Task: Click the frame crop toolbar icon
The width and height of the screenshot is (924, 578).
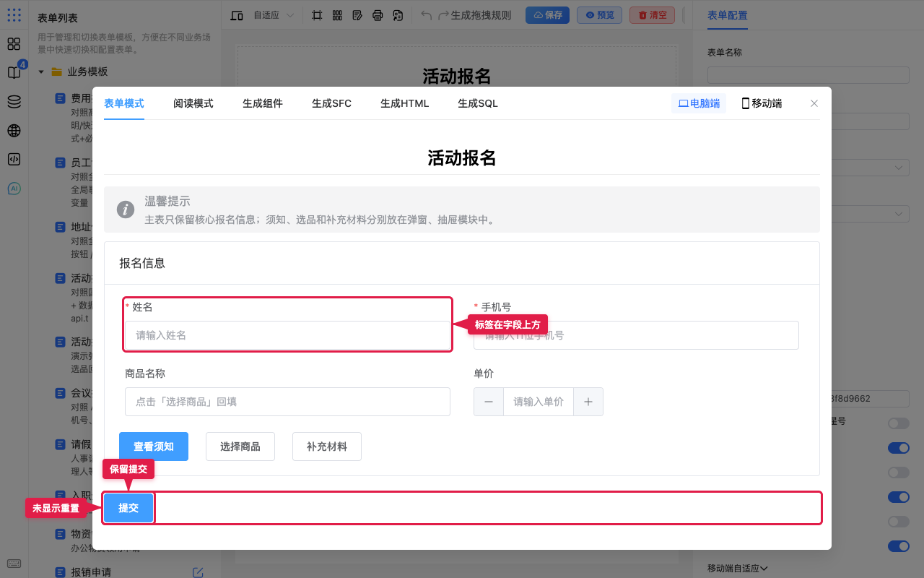Action: (317, 15)
